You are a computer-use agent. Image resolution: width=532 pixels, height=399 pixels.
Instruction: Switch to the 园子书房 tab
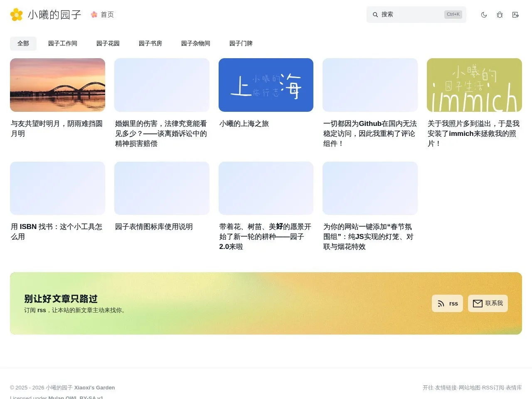click(x=150, y=43)
